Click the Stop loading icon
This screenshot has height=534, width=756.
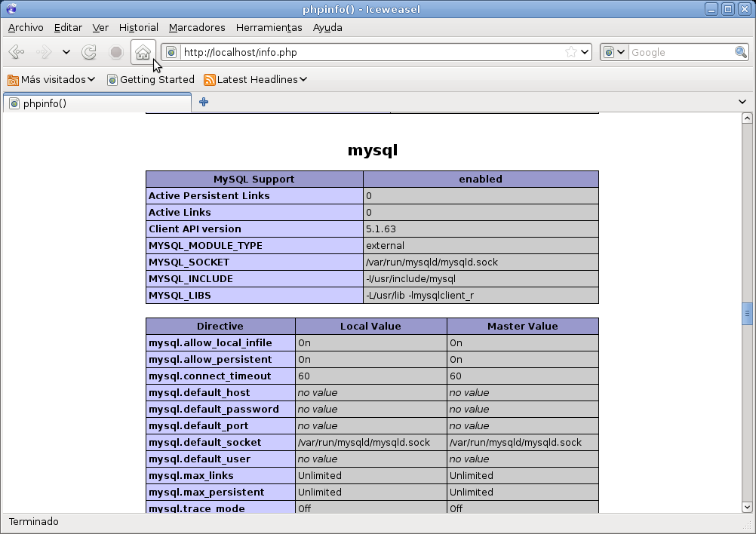click(115, 52)
